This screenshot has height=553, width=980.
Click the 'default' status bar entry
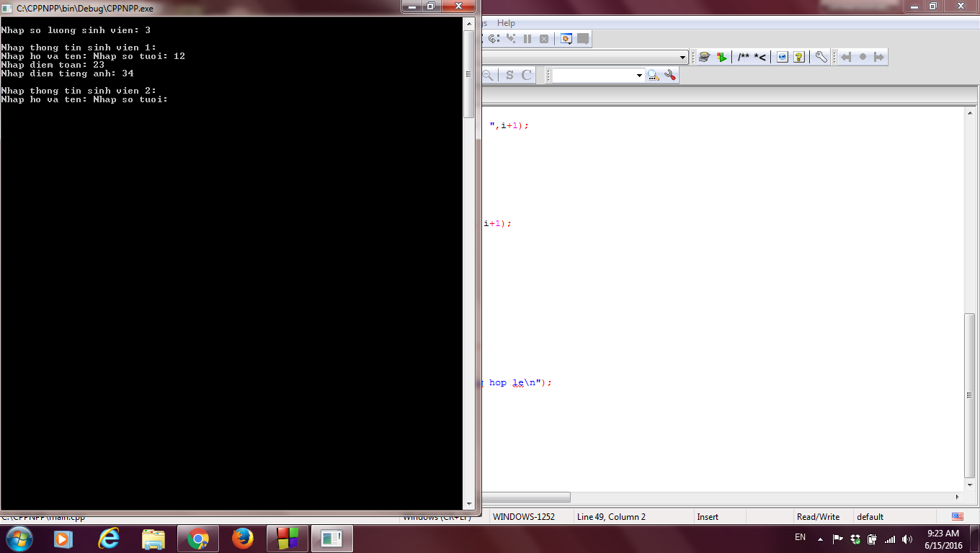(870, 517)
